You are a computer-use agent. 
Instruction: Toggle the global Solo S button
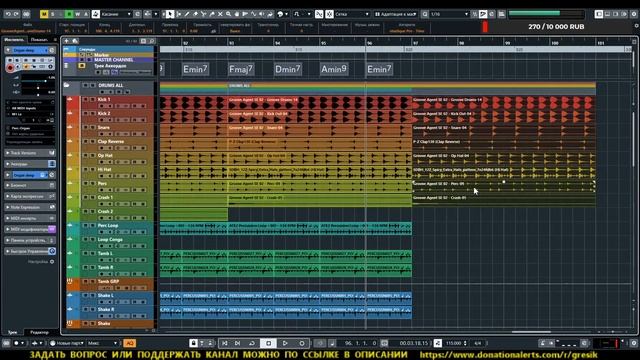click(x=52, y=14)
